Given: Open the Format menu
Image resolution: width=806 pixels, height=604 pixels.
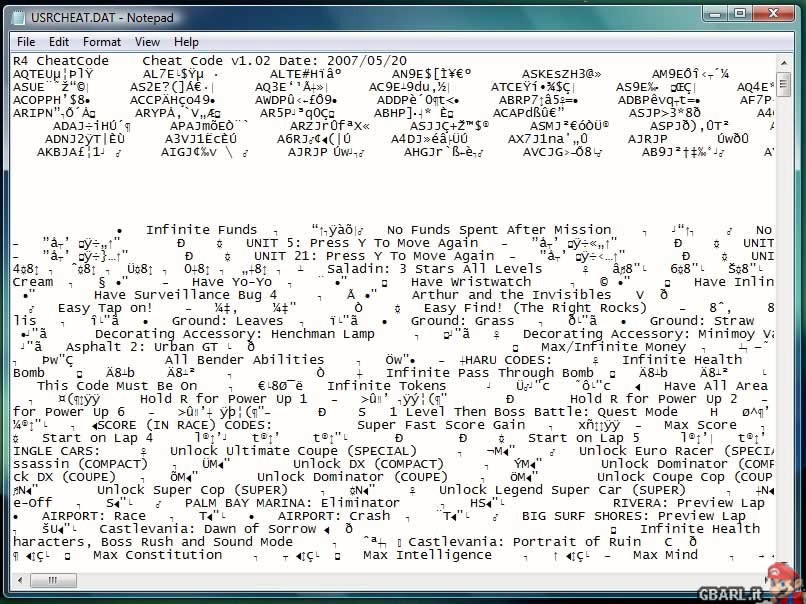Looking at the screenshot, I should tap(102, 42).
